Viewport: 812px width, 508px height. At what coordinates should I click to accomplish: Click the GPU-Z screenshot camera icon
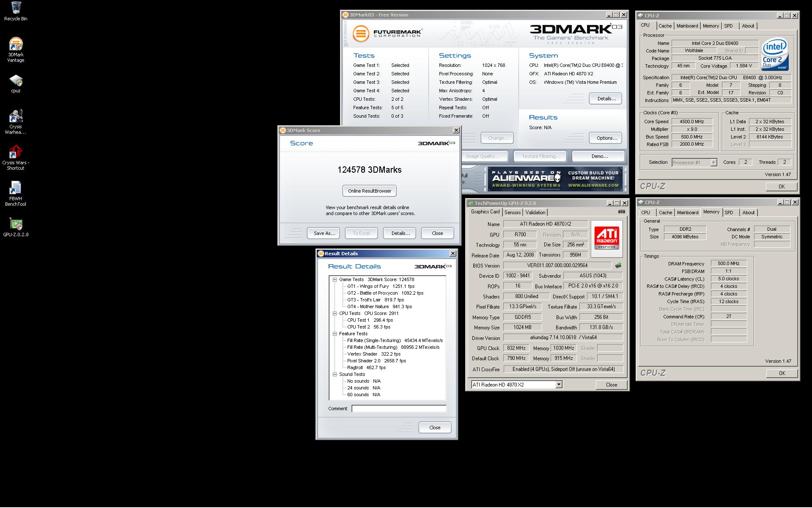621,211
